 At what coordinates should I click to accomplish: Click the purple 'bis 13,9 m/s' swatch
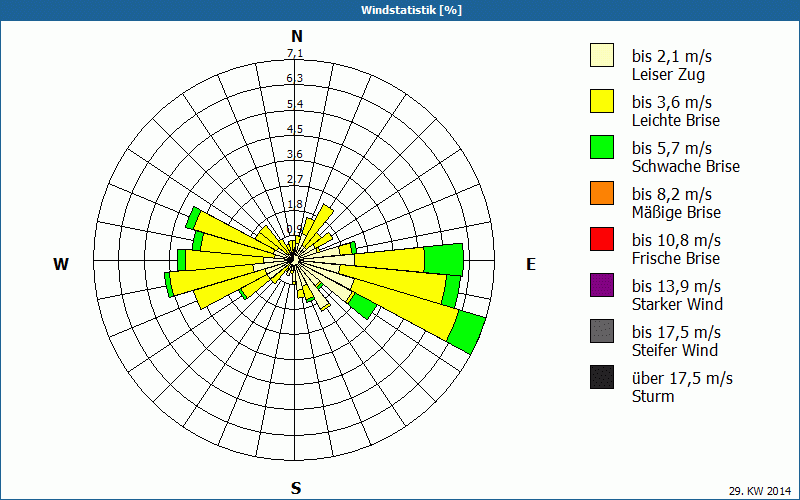[x=602, y=285]
